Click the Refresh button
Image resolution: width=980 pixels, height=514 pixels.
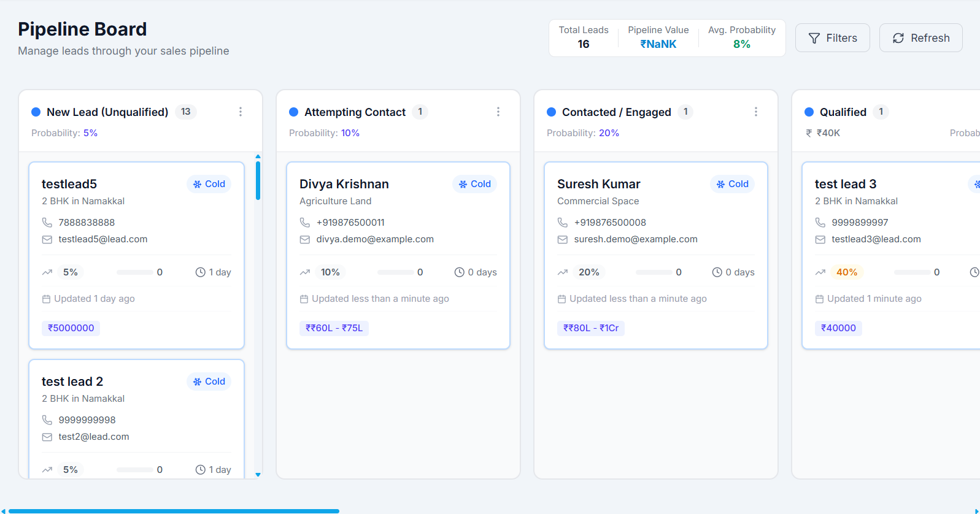(920, 38)
